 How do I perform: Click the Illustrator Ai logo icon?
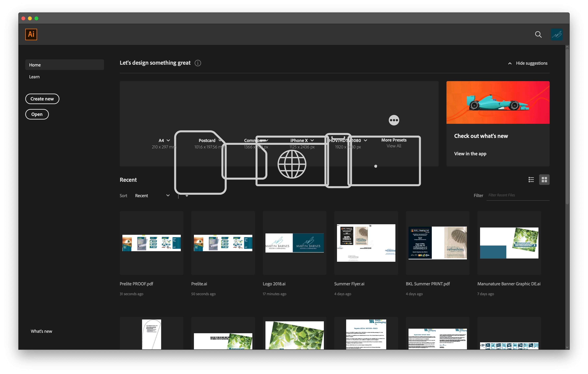[x=31, y=34]
